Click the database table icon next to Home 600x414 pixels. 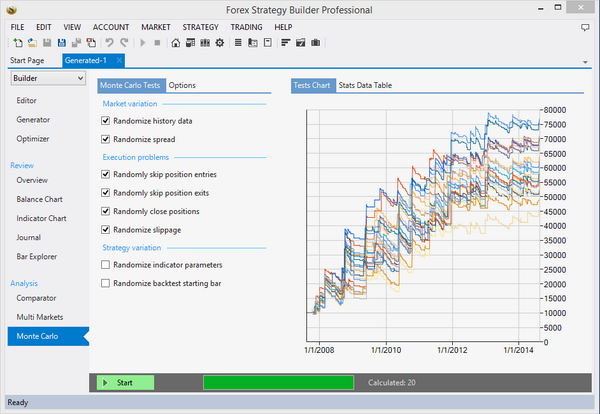[190, 42]
